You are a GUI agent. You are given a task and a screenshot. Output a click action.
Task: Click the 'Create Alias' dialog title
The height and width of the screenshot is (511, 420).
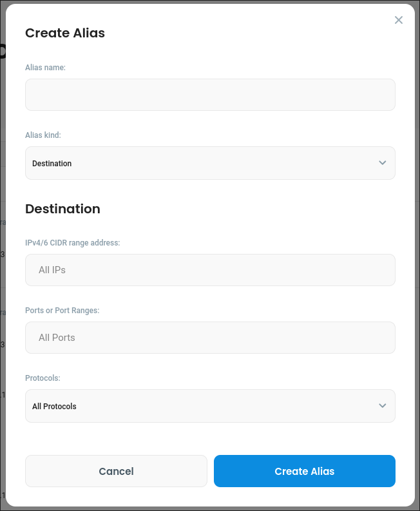coord(65,33)
